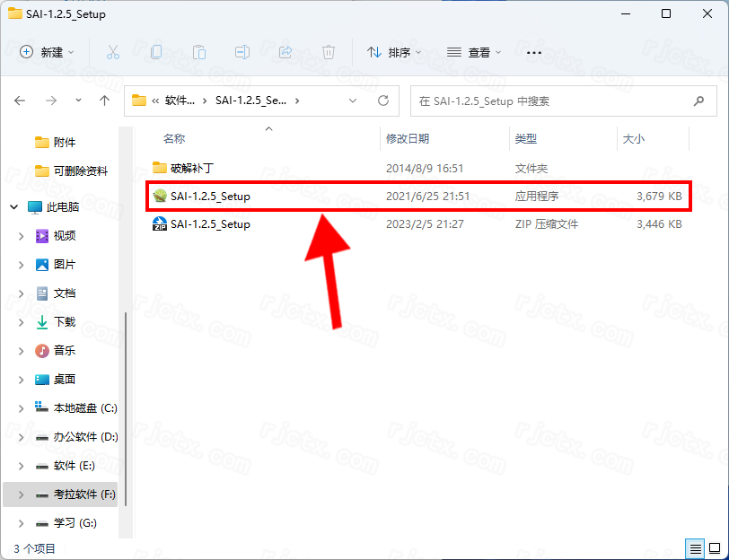Switch to large thumbnails view icon
729x560 pixels.
714,548
